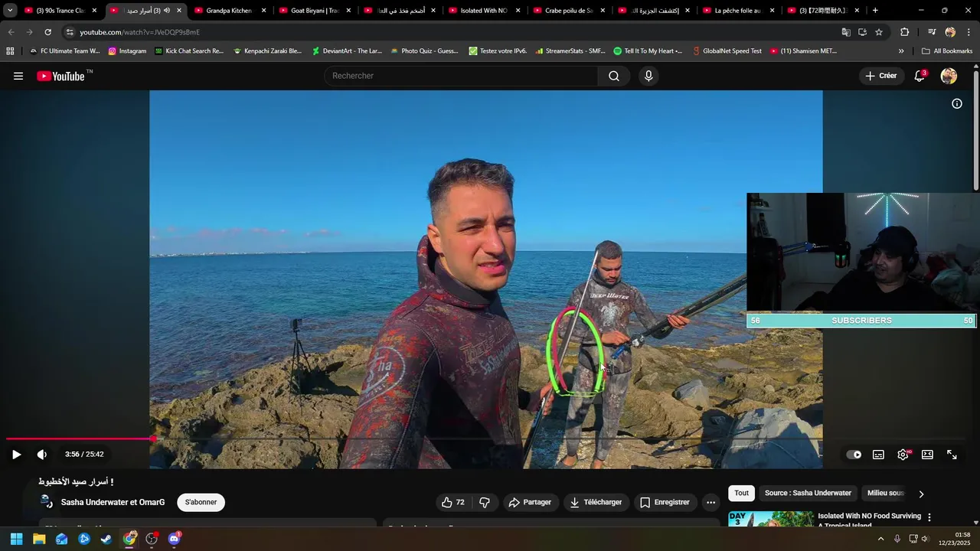Open Sasha Underwater et OmarG channel name
Screen dimensions: 980x551
pyautogui.click(x=113, y=502)
